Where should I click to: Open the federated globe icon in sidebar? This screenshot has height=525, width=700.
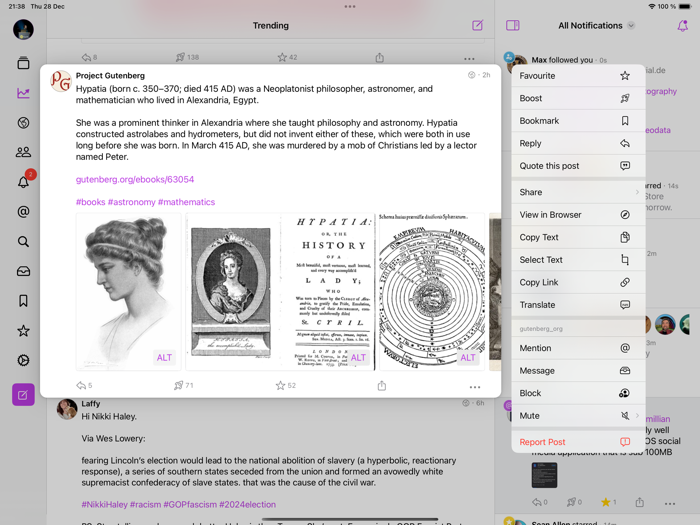click(23, 122)
